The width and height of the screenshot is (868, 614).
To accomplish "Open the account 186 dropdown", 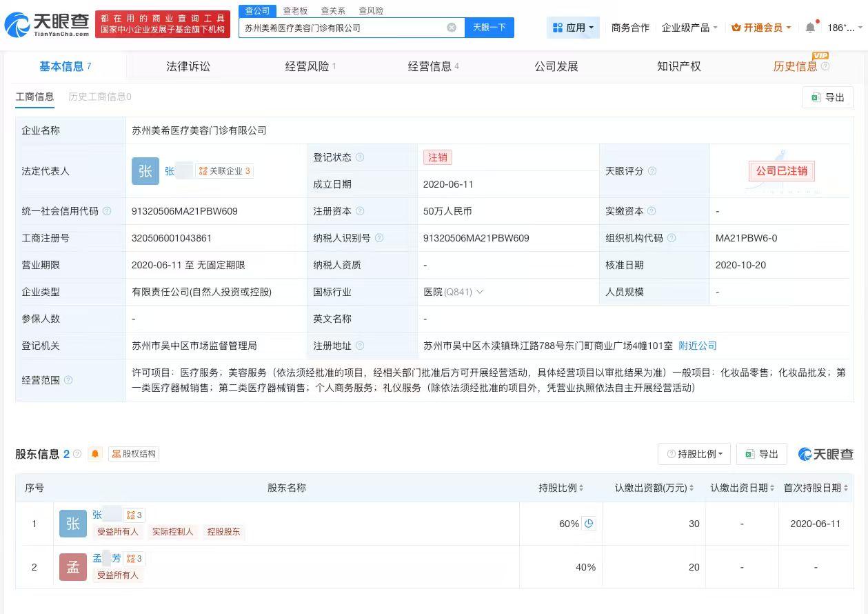I will (845, 28).
